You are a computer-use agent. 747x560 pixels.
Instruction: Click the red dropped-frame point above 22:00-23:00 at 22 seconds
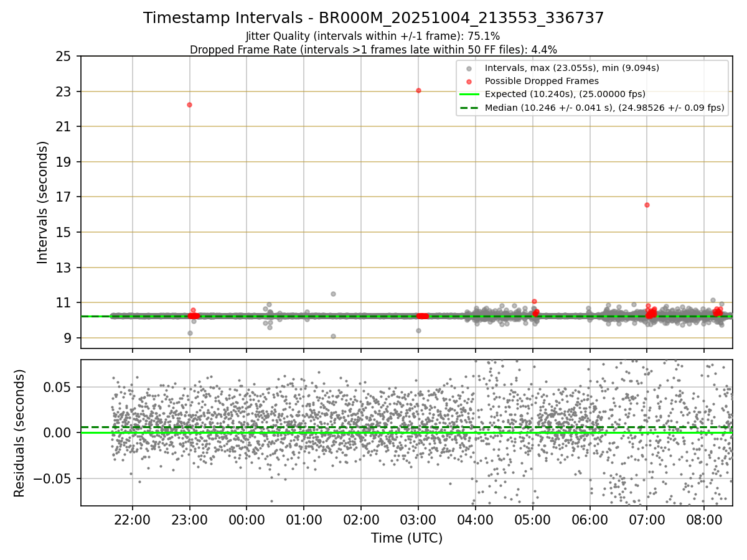pos(189,105)
